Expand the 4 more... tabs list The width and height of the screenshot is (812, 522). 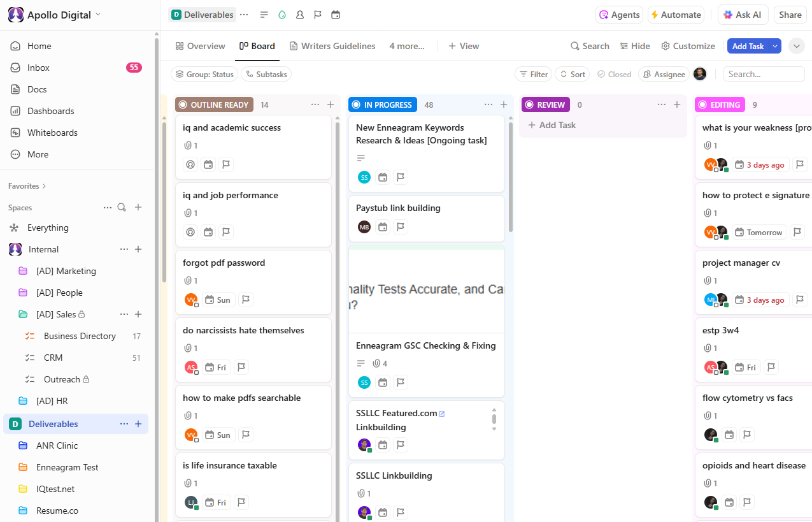pyautogui.click(x=406, y=46)
